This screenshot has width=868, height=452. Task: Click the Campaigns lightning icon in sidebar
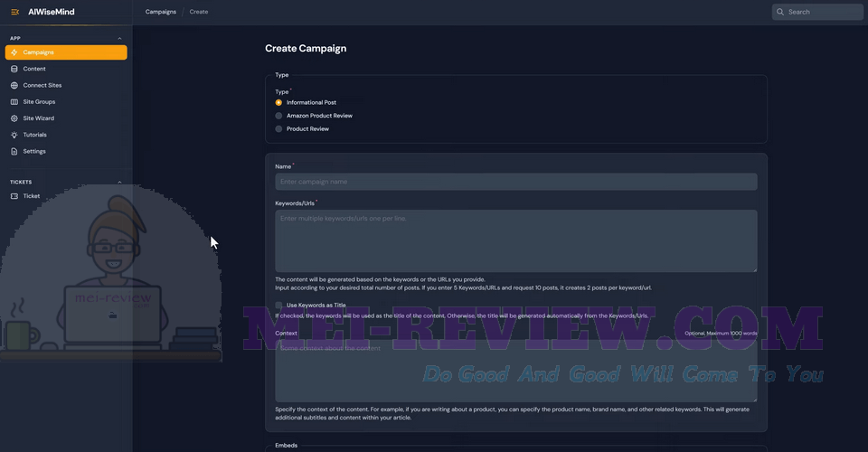[14, 52]
